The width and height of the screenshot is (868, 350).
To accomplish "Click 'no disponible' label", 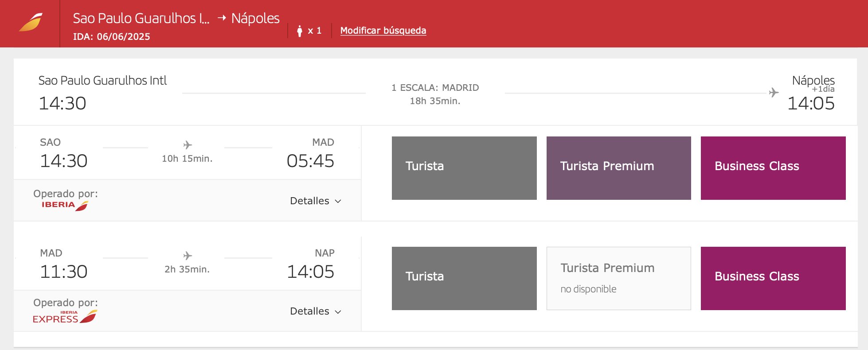I will coord(588,289).
